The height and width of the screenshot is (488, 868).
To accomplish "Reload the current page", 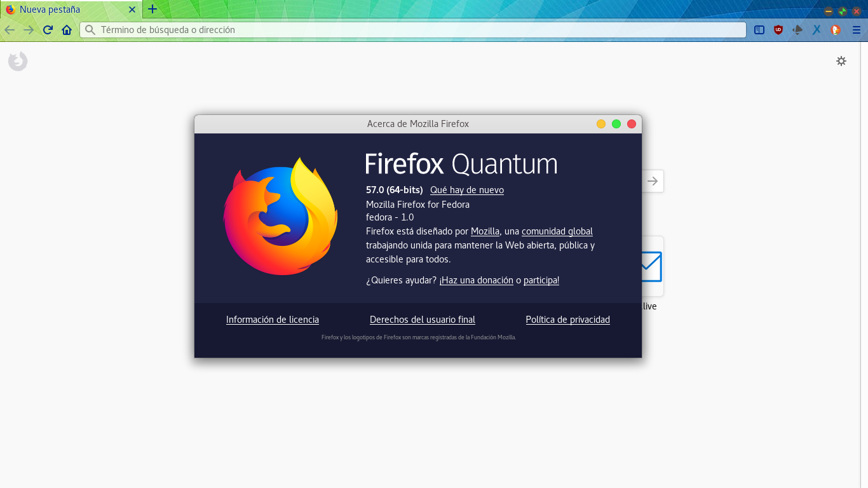I will (48, 30).
